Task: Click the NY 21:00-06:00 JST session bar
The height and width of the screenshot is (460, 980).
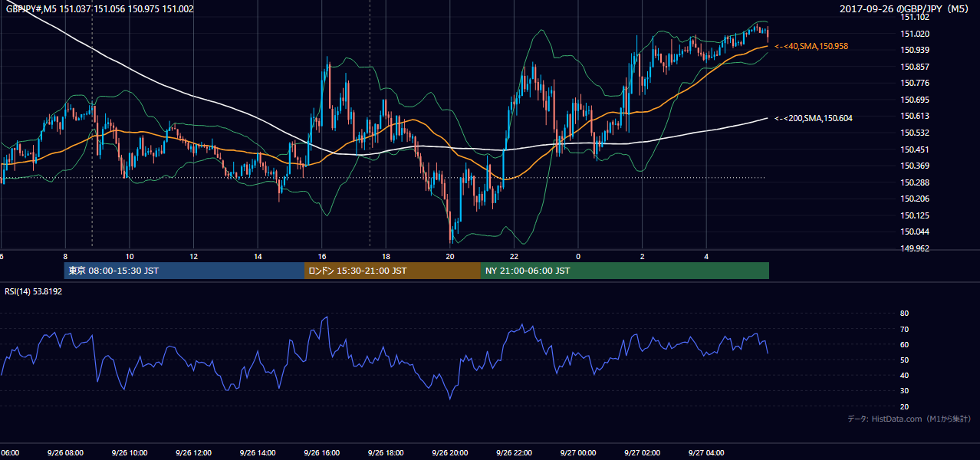Action: [x=625, y=271]
